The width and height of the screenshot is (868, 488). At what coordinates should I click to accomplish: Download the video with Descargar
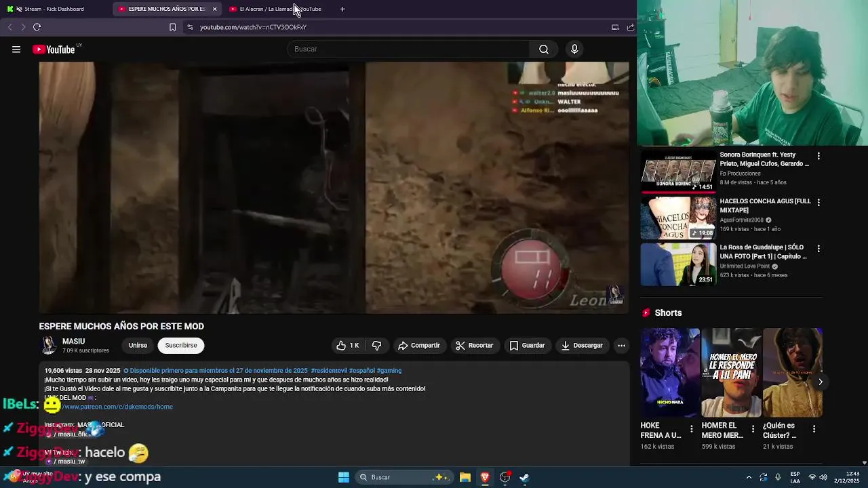(582, 346)
